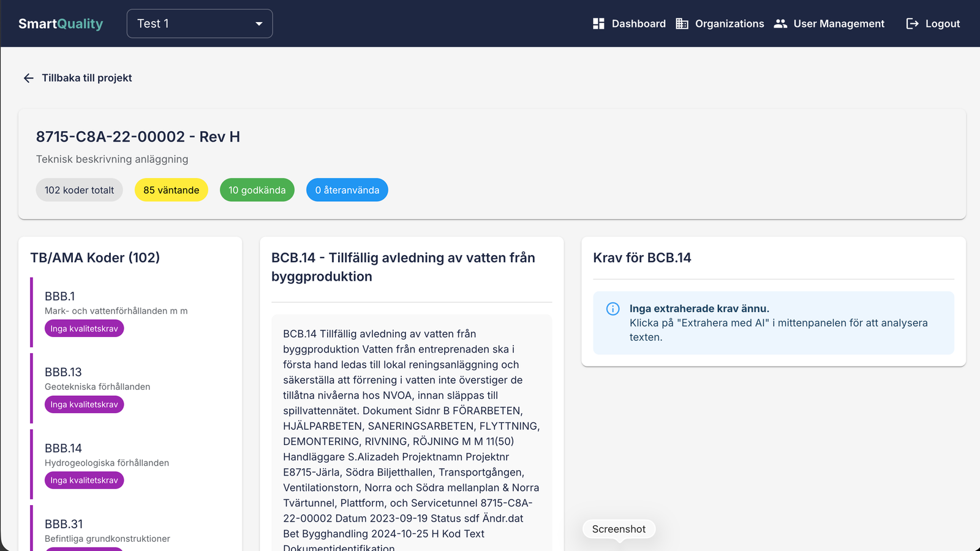Click the Dashboard grid icon

tap(598, 23)
